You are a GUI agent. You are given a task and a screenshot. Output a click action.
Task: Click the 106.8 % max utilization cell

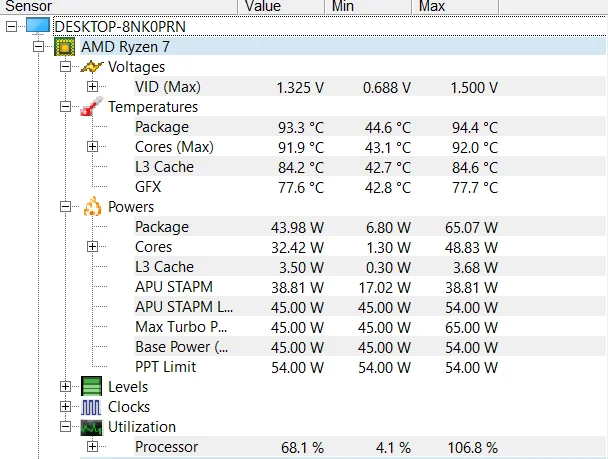click(x=473, y=448)
